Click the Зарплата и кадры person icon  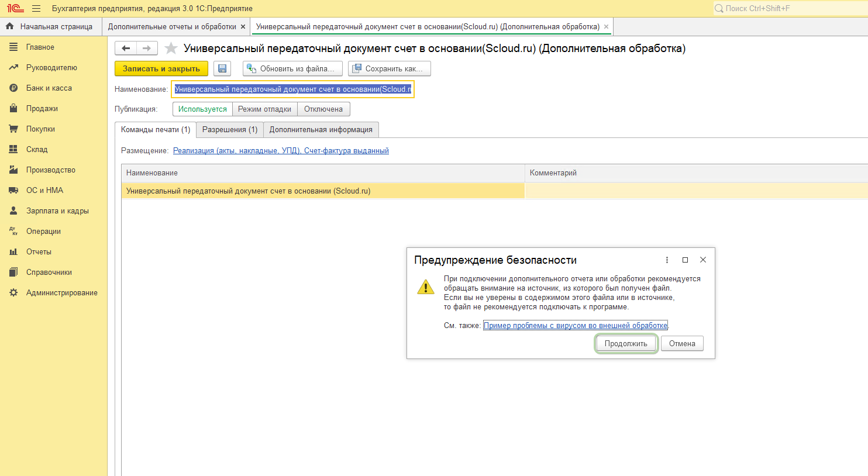pos(13,211)
